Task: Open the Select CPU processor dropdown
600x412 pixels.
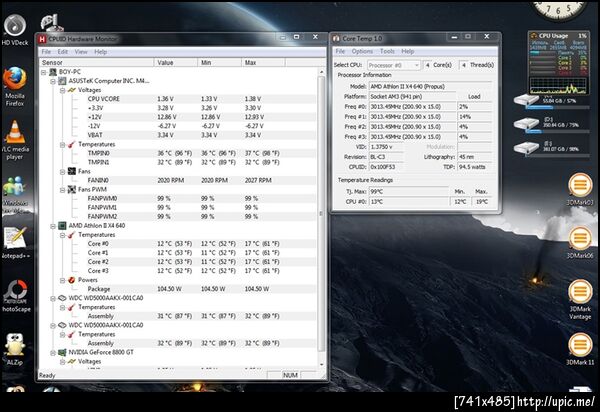Action: 394,65
